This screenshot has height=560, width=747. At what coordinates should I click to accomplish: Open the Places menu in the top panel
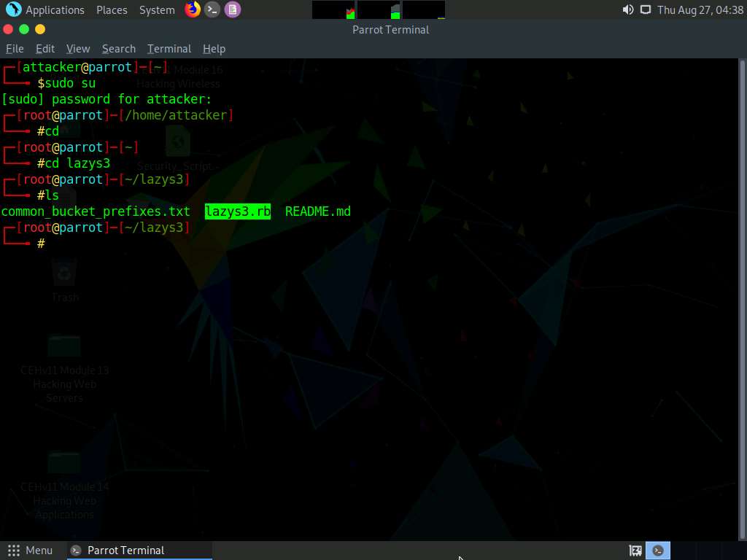pos(112,9)
